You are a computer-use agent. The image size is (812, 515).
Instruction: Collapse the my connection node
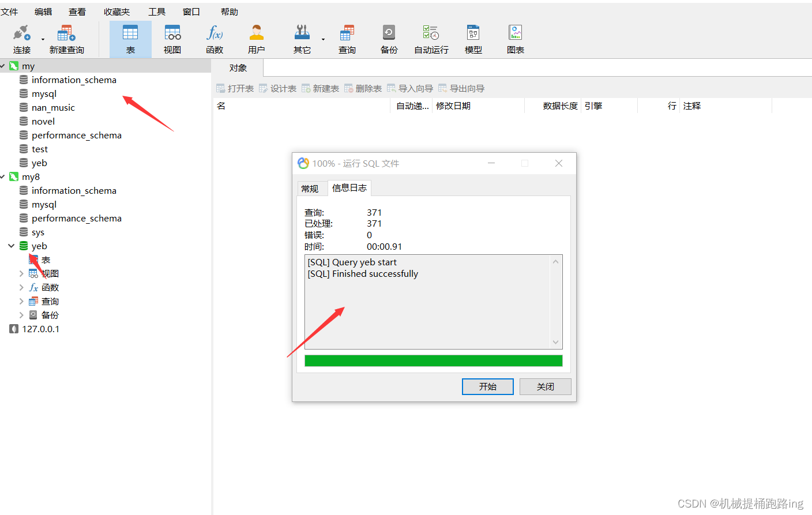[x=3, y=66]
